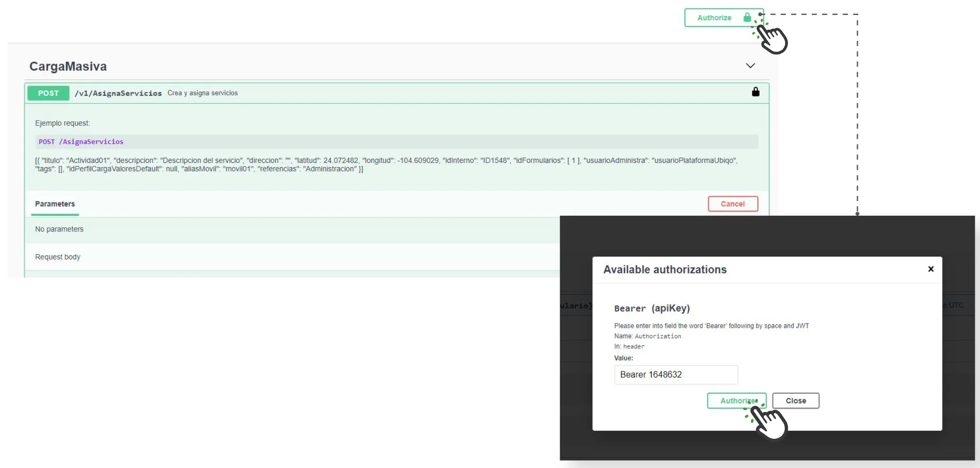Click the black padlock on AsignaServicios row

[756, 92]
